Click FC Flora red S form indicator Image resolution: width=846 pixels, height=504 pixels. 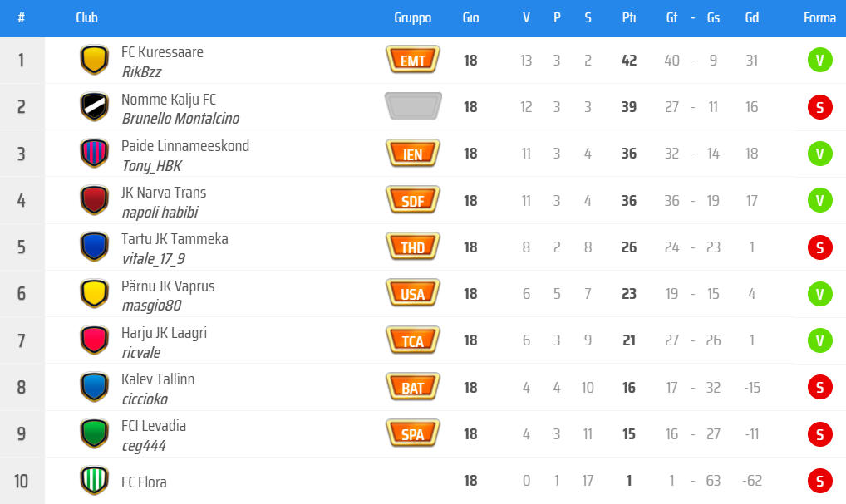pos(819,481)
